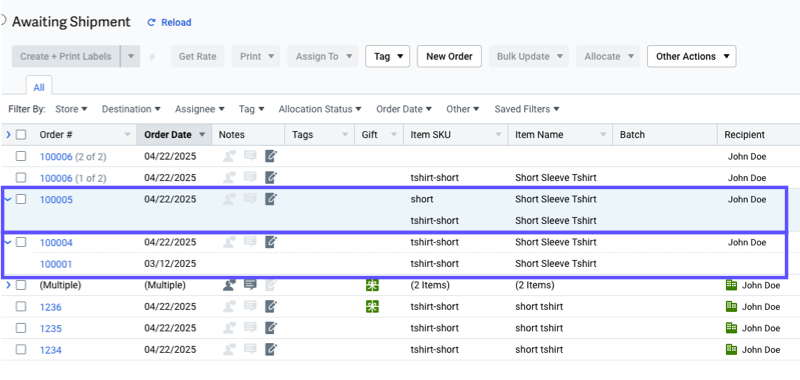Click the green building icon in the (Multiple) row
The image size is (800, 380).
pyautogui.click(x=731, y=285)
